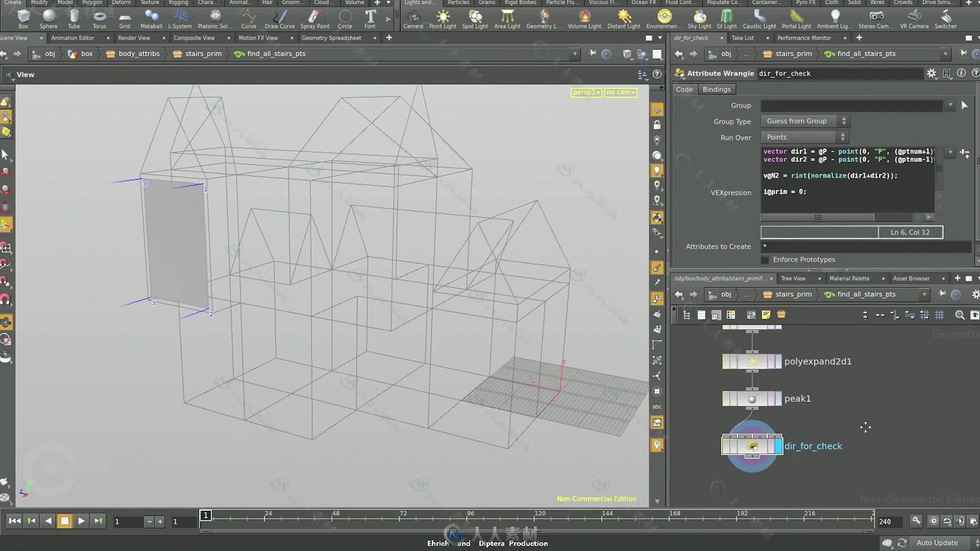Click the timeline current frame marker
This screenshot has height=551, width=980.
click(x=206, y=515)
